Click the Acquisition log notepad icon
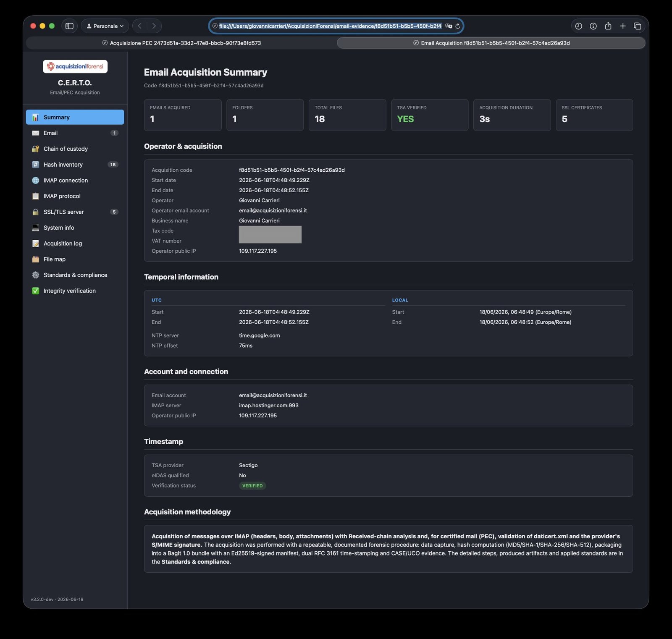The width and height of the screenshot is (672, 639). [36, 244]
